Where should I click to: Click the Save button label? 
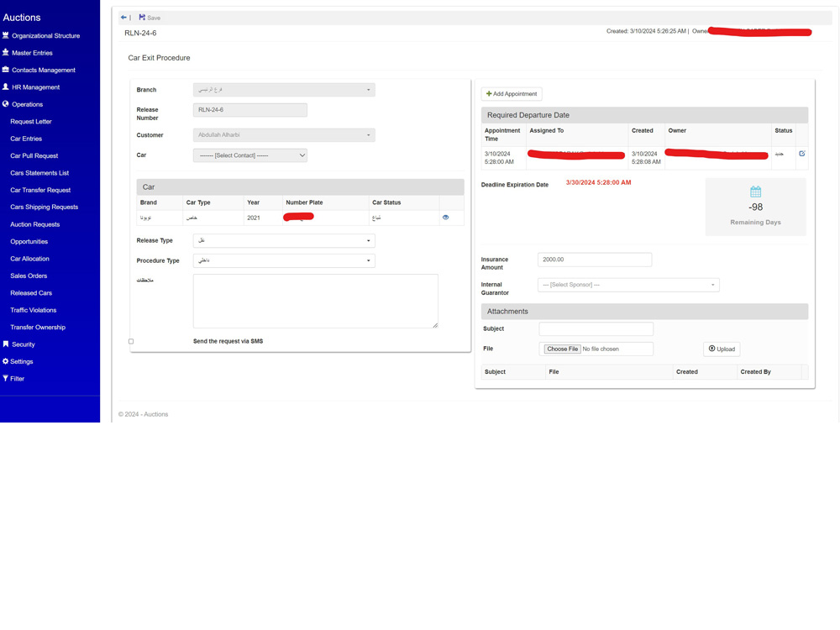(x=154, y=18)
